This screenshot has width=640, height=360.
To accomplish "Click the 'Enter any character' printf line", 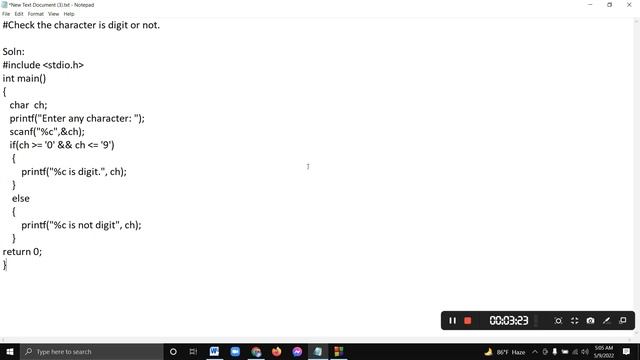I will coord(77,118).
